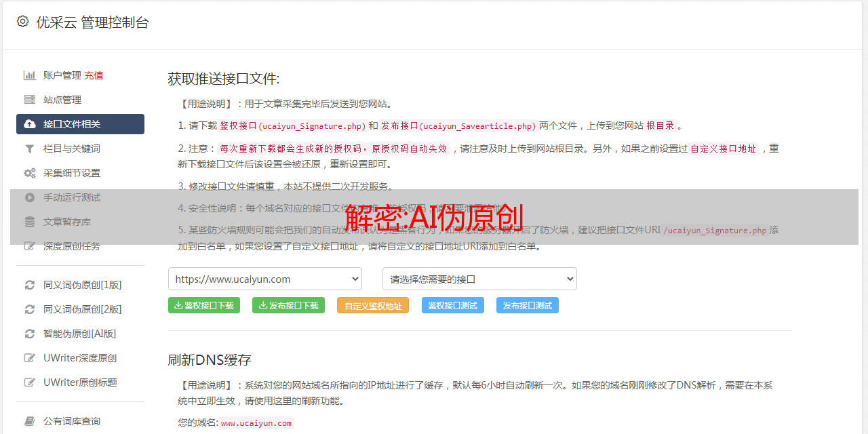This screenshot has width=868, height=434.
Task: Open the https://www.ucaiyun.com domain dropdown
Action: (x=264, y=279)
